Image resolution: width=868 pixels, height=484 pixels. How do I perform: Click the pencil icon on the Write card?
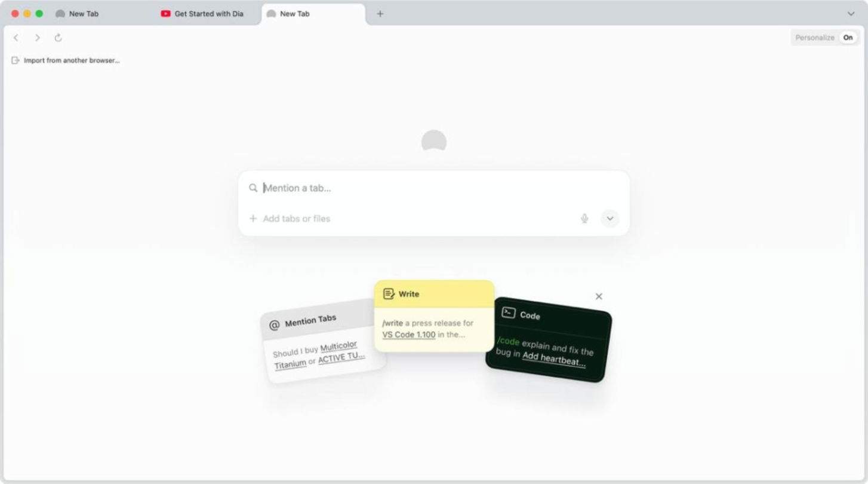point(389,293)
